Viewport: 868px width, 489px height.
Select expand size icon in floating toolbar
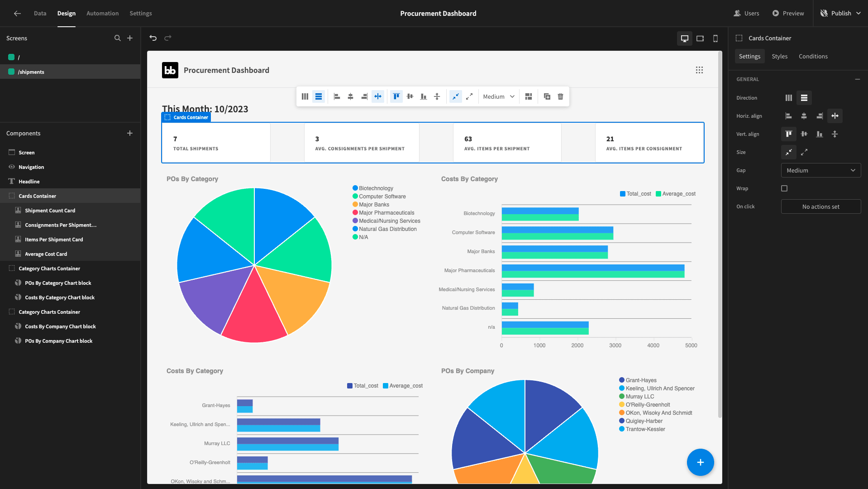[x=469, y=96]
